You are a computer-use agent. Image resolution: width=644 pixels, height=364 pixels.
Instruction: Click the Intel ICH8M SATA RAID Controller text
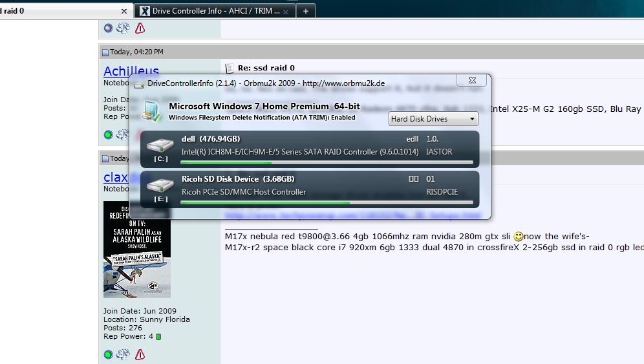[x=300, y=151]
